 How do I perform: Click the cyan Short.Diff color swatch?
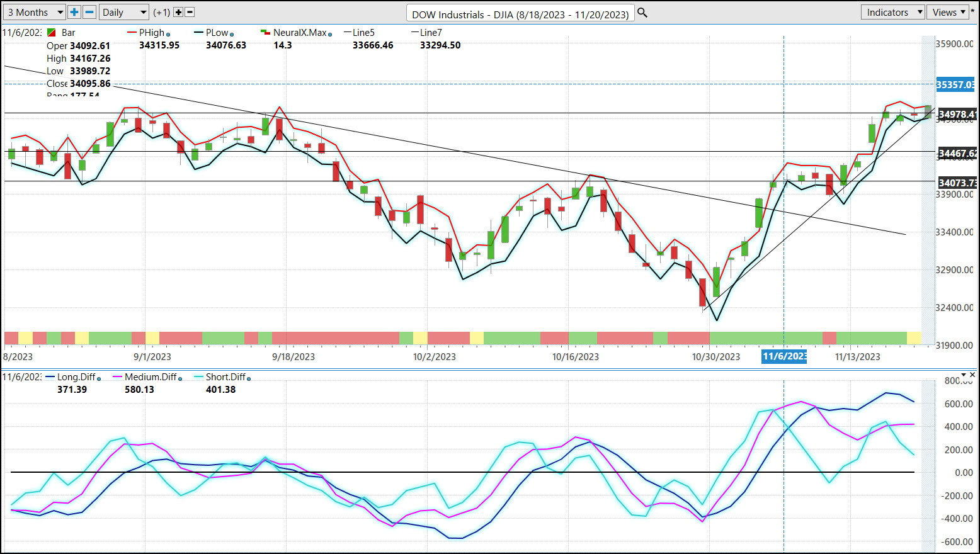(x=199, y=377)
